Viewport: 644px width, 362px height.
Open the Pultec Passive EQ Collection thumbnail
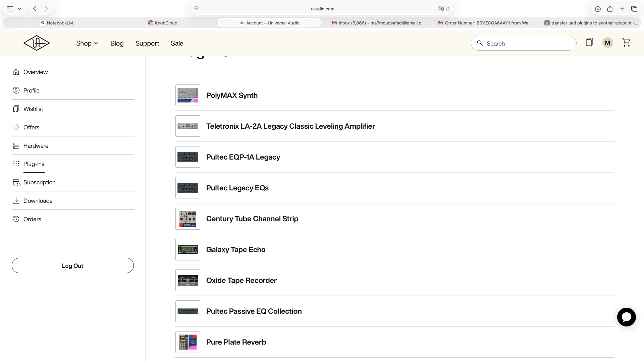pyautogui.click(x=188, y=311)
